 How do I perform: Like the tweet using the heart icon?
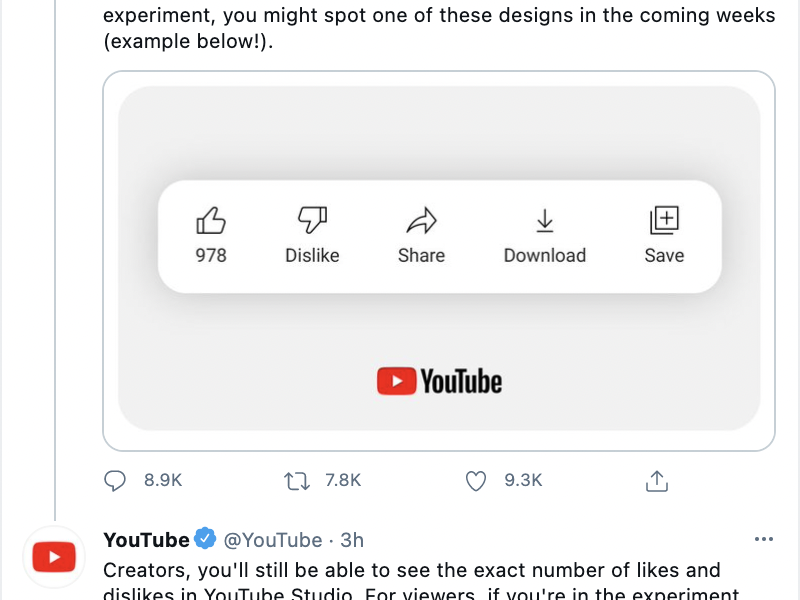pyautogui.click(x=477, y=481)
